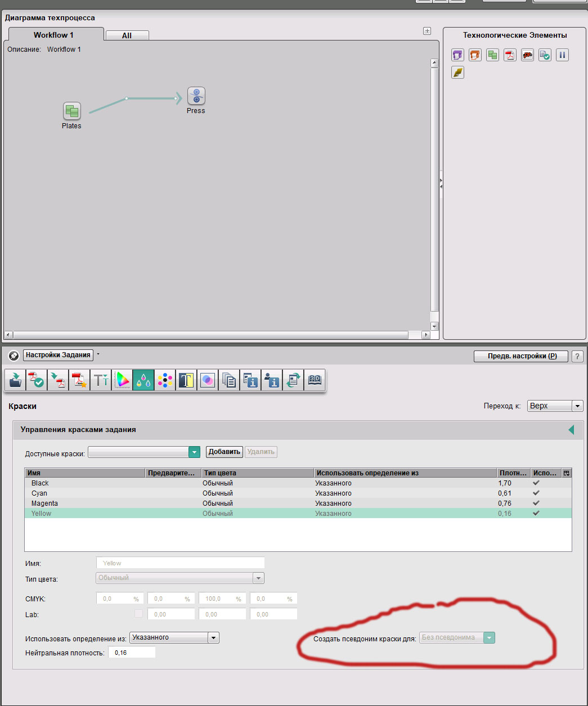Select the document approval checkmark element icon
The image size is (588, 706).
(x=545, y=55)
